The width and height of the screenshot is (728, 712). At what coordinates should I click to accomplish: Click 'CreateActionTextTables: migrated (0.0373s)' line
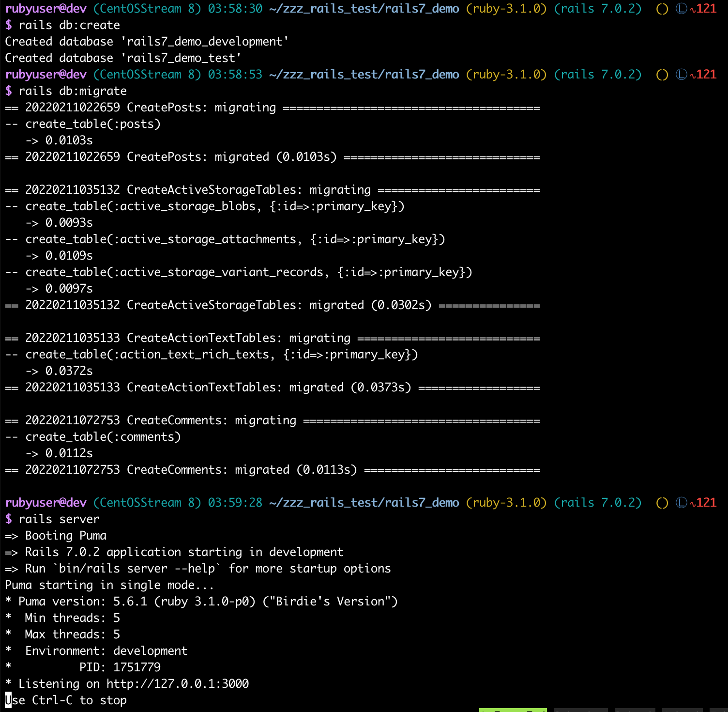273,387
